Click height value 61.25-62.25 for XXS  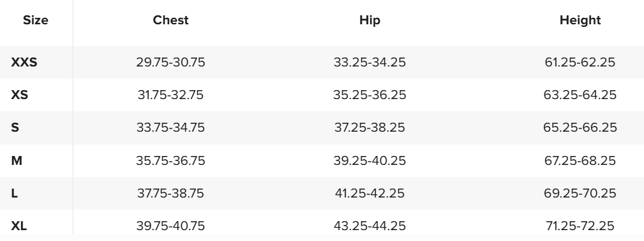(x=580, y=62)
